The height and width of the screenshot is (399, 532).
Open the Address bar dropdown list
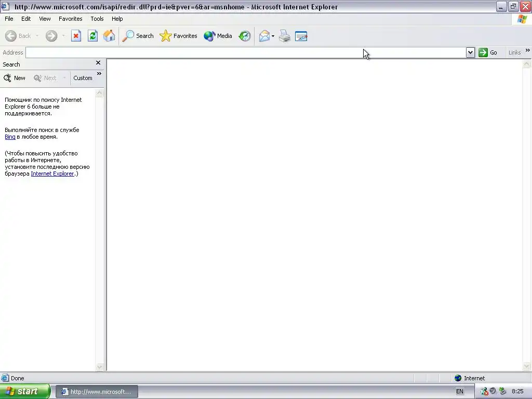tap(470, 52)
